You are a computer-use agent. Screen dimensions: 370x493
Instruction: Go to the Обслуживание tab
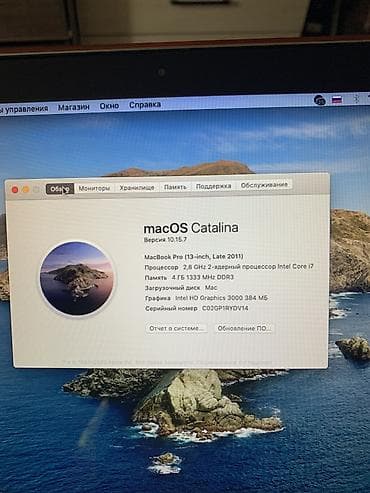click(264, 185)
